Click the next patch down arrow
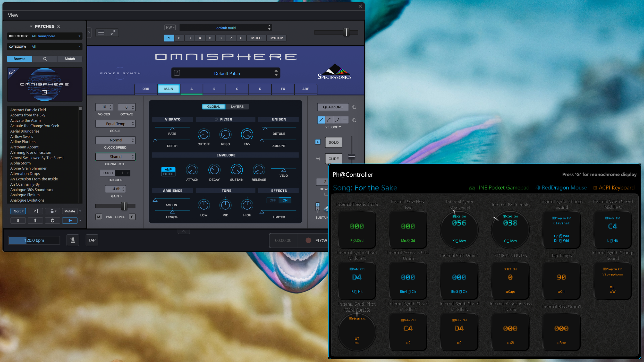 18,221
